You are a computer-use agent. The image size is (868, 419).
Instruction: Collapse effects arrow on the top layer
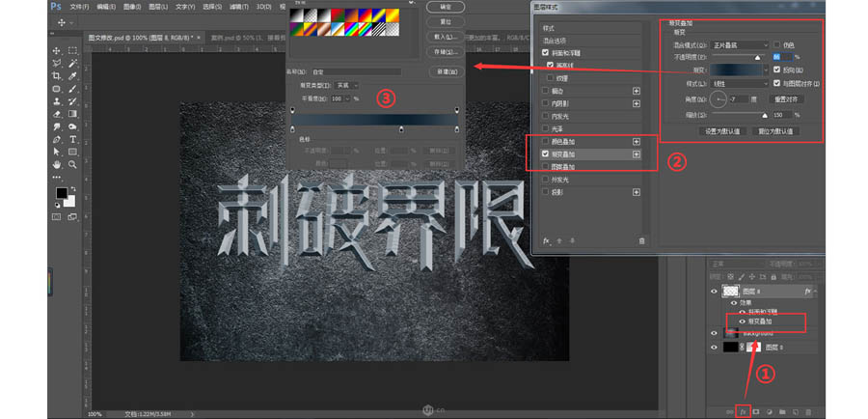(814, 291)
